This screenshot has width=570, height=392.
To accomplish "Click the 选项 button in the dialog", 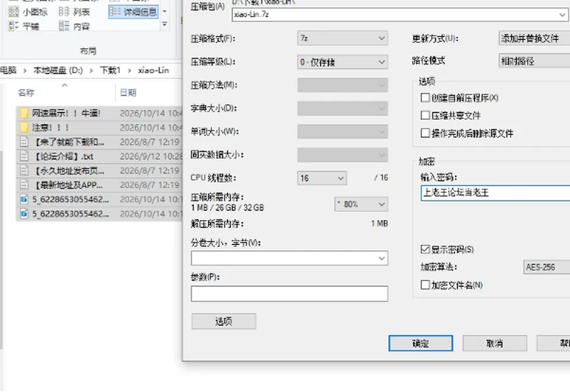I will [224, 321].
